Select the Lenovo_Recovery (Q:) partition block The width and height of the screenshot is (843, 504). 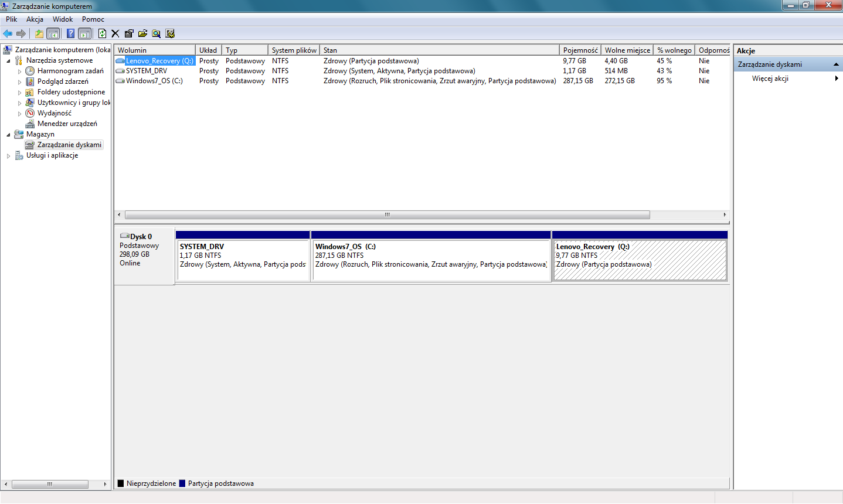click(640, 256)
